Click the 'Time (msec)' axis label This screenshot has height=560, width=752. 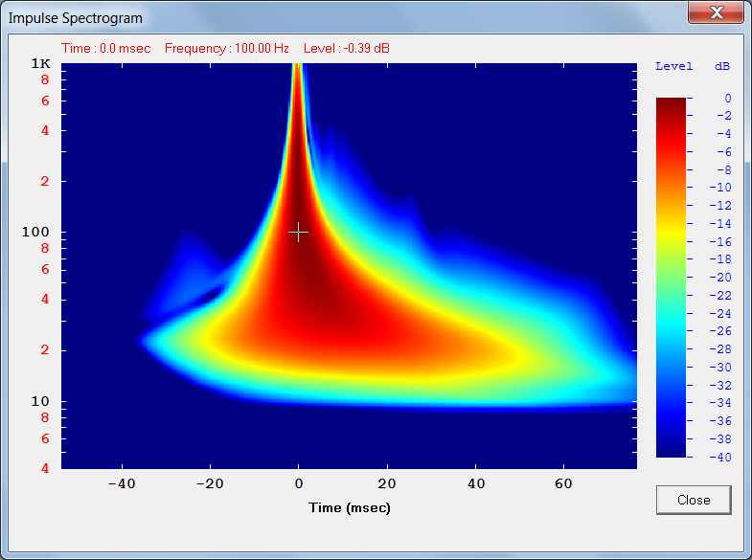(x=349, y=507)
